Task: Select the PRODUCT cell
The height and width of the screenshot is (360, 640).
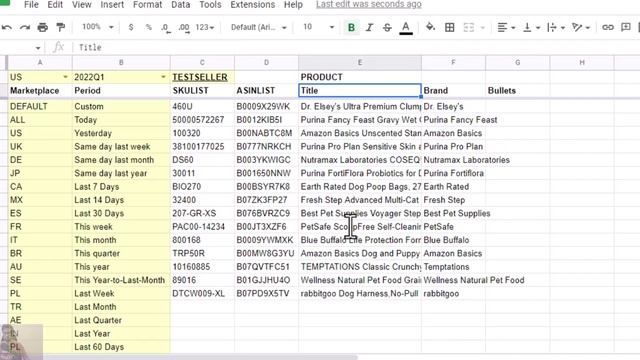Action: (360, 77)
